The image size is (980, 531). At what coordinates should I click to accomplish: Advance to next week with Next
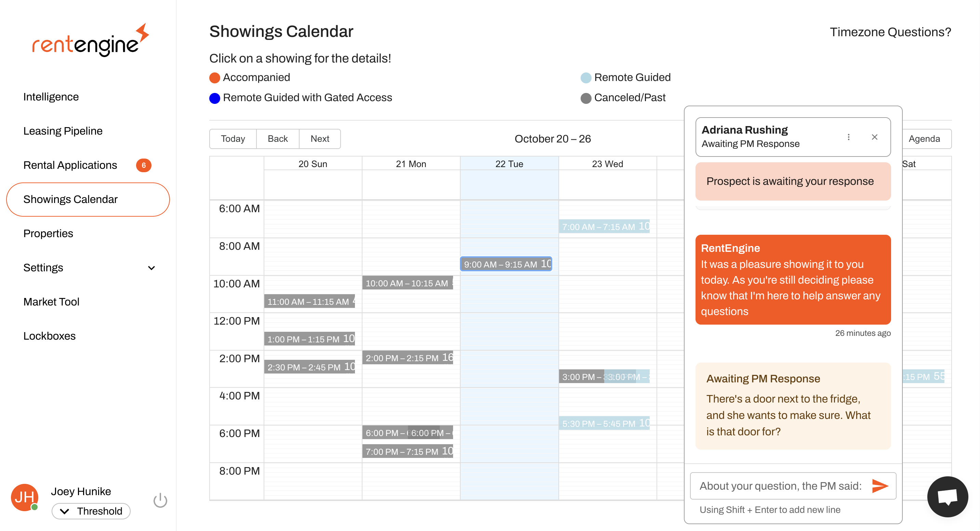pos(320,138)
